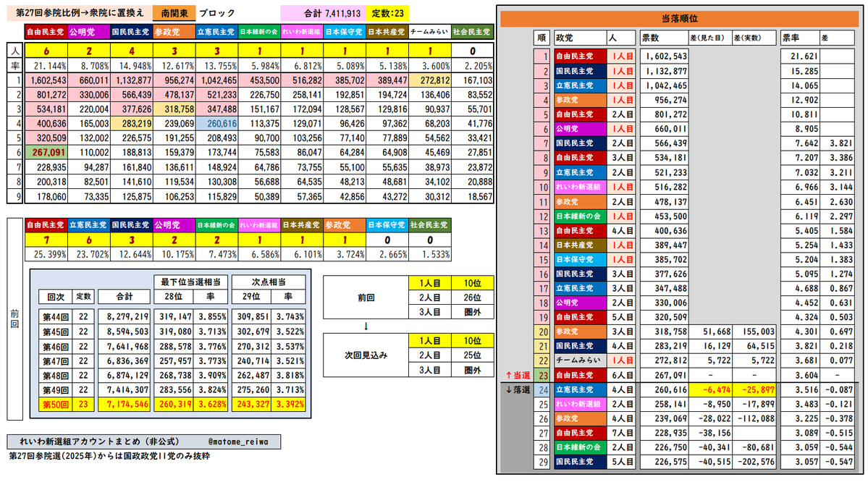Click the footnote 第27回参院選(2025年)からは国政政党11党のみ抜粋
The width and height of the screenshot is (868, 485).
point(109,456)
